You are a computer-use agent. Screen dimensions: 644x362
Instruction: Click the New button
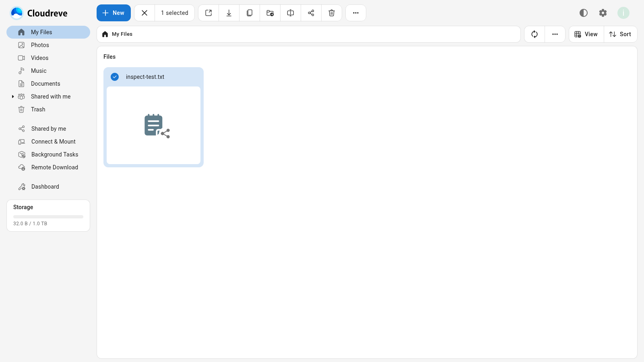[114, 13]
